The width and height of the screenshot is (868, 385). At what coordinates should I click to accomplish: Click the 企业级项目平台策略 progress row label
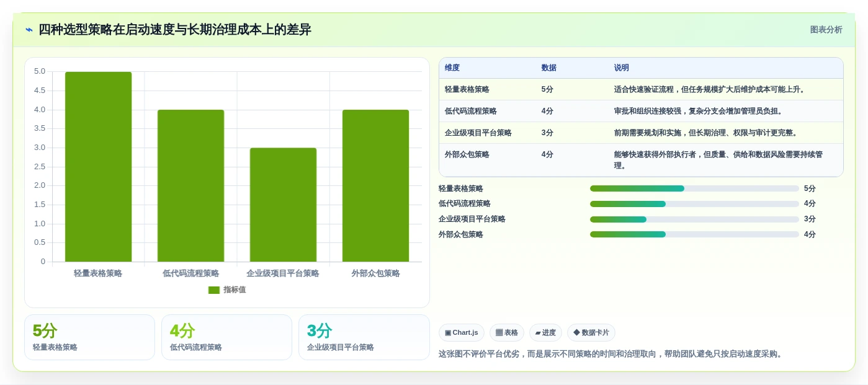[x=472, y=219]
